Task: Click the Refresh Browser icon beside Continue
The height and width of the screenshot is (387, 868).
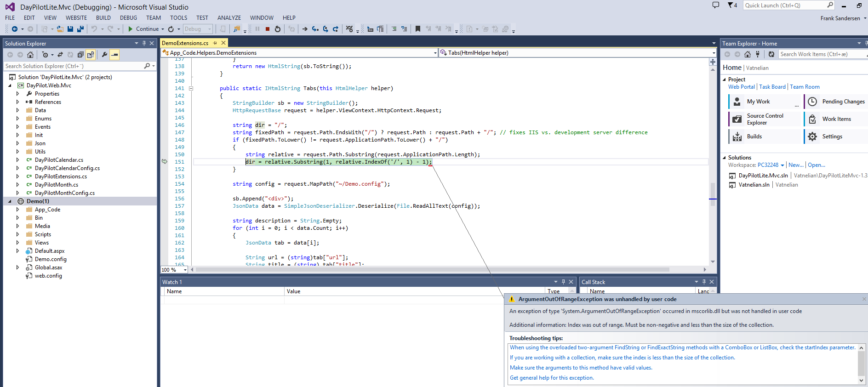Action: (x=171, y=29)
